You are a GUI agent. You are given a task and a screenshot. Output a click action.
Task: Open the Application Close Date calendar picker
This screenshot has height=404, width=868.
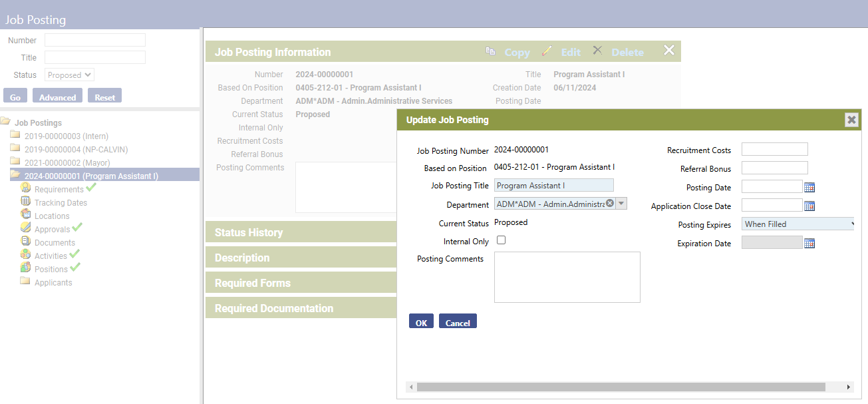tap(809, 206)
